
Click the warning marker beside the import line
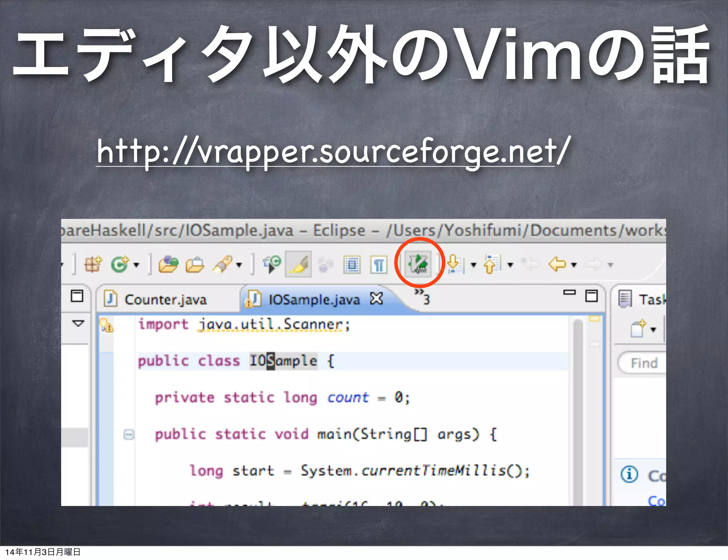(x=106, y=325)
